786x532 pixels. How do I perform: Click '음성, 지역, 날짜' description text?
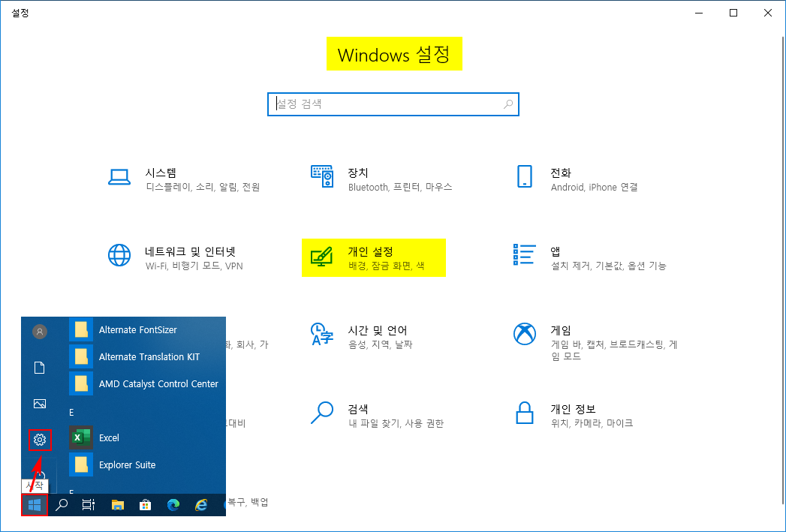(x=380, y=344)
